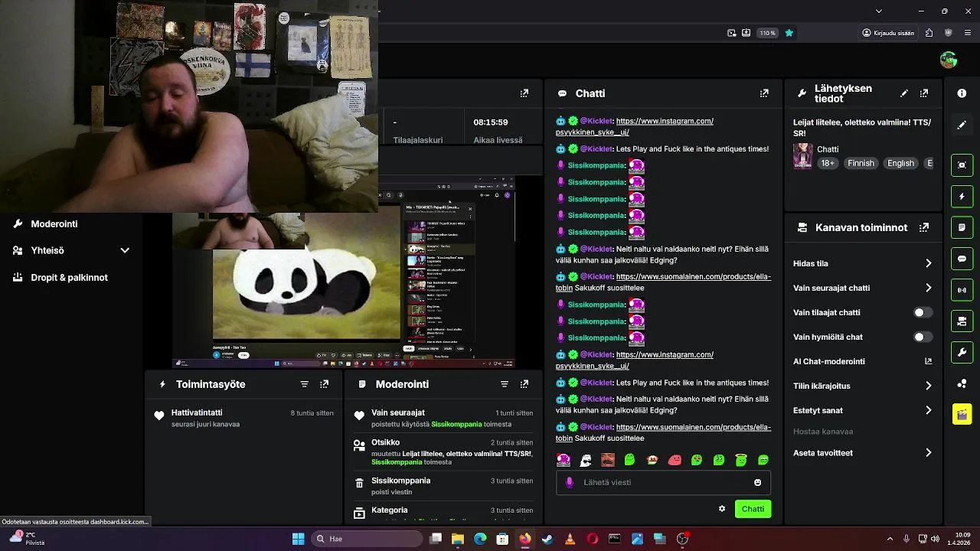Toggle the broadcast signal widget in sidebar

click(x=962, y=290)
